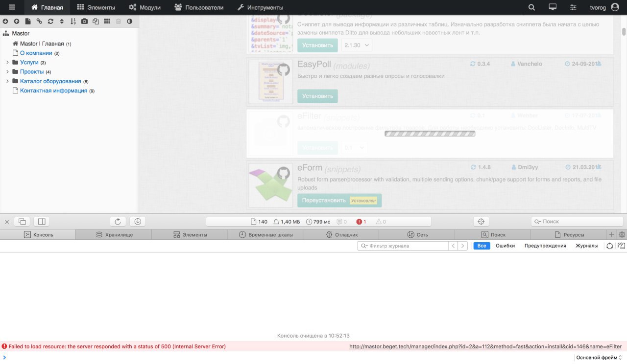Click the red error count indicator
627x364 pixels.
tap(362, 222)
